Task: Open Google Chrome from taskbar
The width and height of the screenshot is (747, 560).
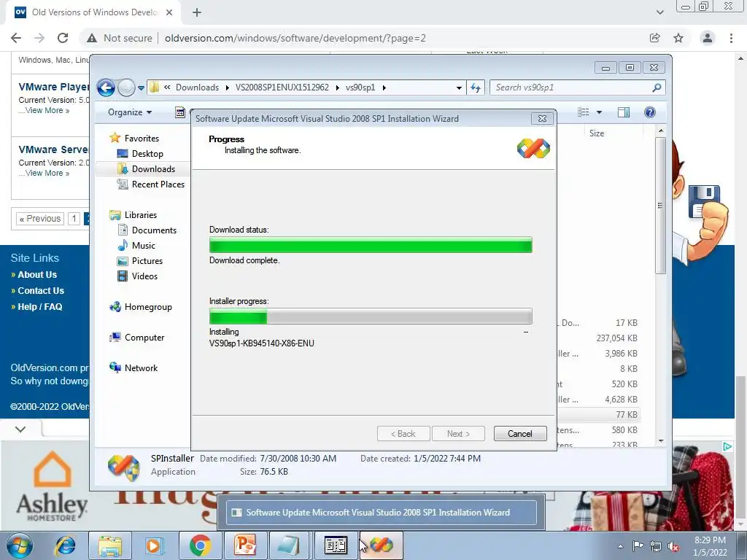Action: [x=200, y=545]
